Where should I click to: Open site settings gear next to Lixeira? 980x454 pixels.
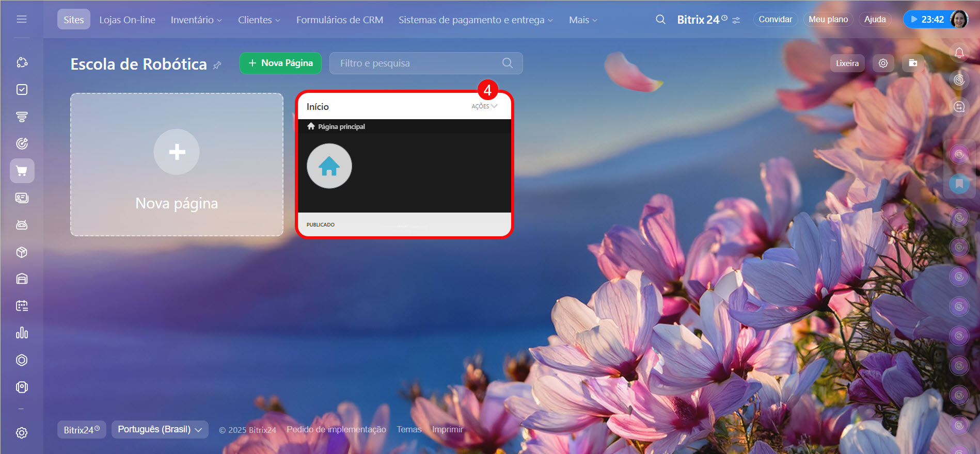tap(883, 63)
